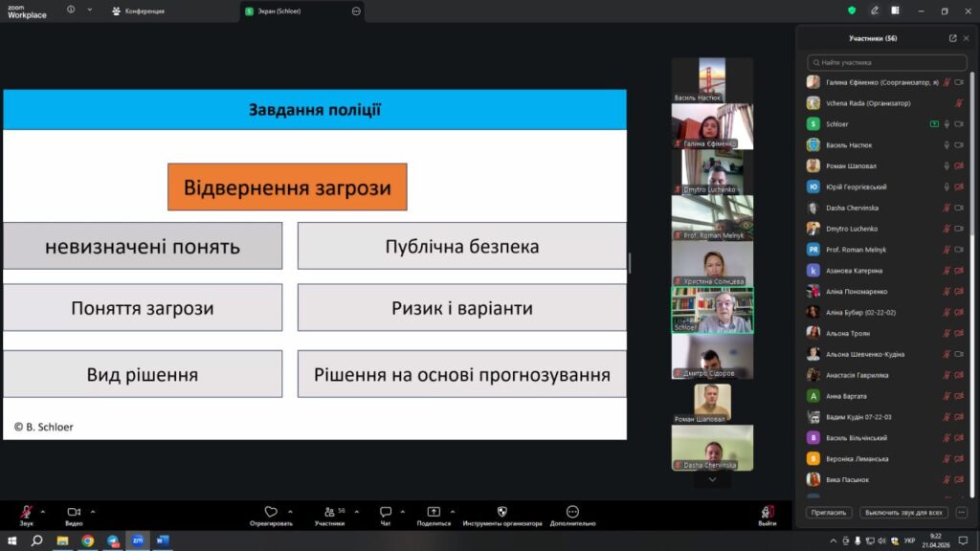Viewport: 980px width, 551px height.
Task: Click the Найти участника search field
Action: 888,62
